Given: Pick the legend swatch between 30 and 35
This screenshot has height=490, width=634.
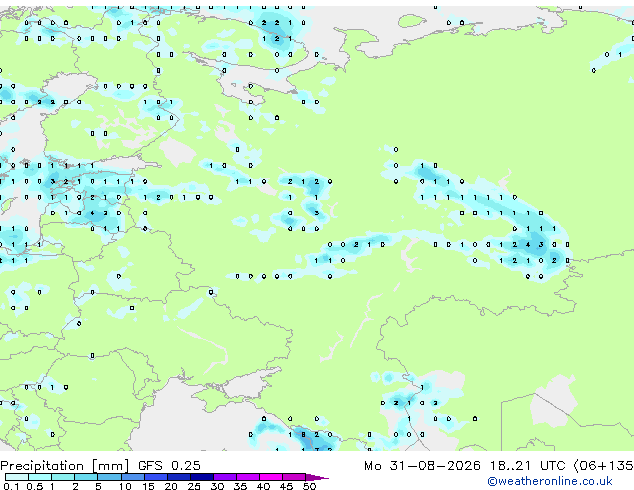Looking at the screenshot, I should tap(224, 477).
